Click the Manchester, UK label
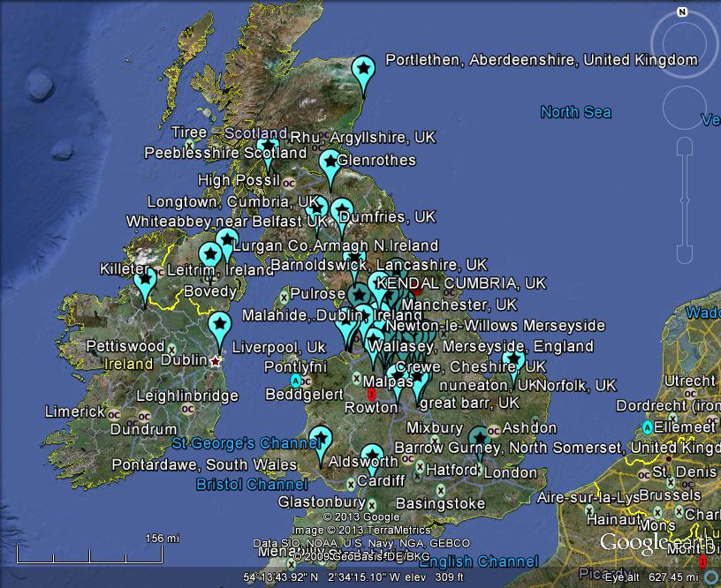The width and height of the screenshot is (721, 588). click(x=459, y=305)
